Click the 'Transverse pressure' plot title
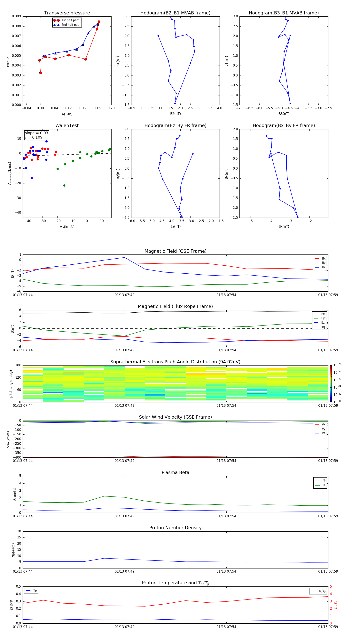The height and width of the screenshot is (644, 351). click(67, 13)
